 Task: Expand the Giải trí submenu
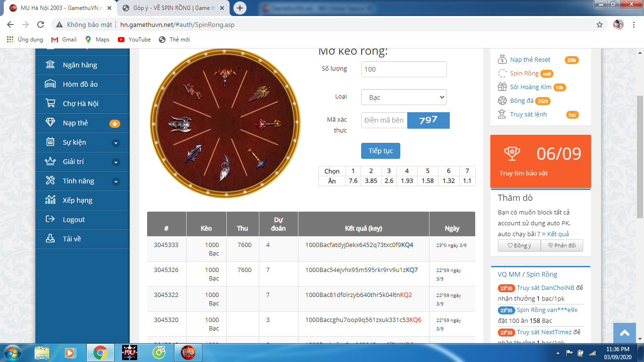pyautogui.click(x=116, y=162)
